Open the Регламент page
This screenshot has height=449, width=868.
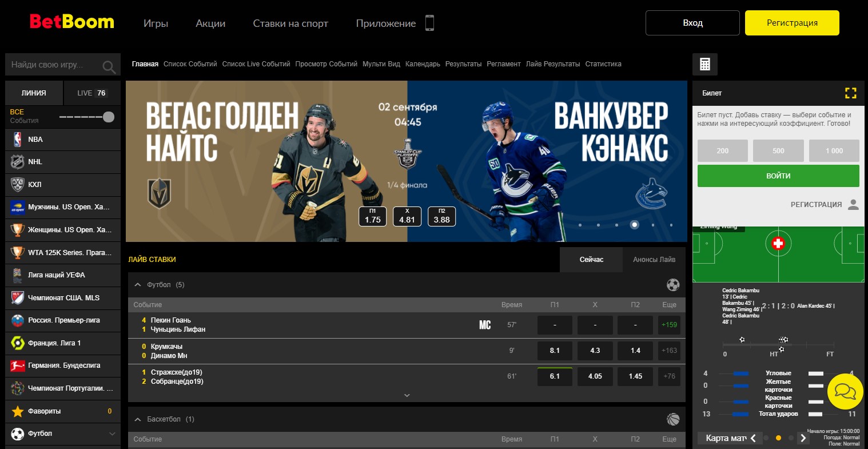click(x=504, y=64)
